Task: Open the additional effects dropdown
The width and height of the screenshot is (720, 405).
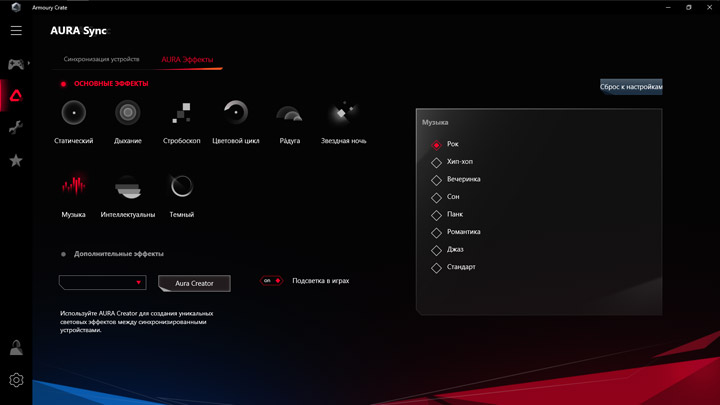Action: pos(102,282)
